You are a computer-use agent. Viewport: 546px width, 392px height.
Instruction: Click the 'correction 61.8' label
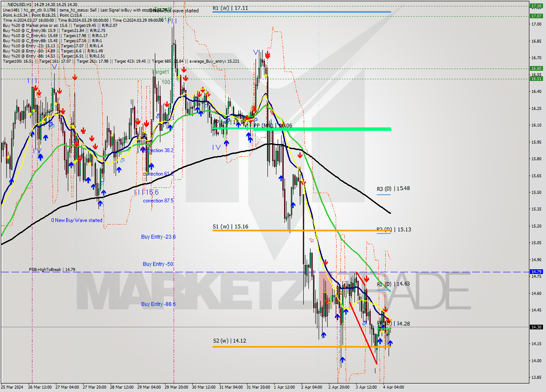coord(158,174)
